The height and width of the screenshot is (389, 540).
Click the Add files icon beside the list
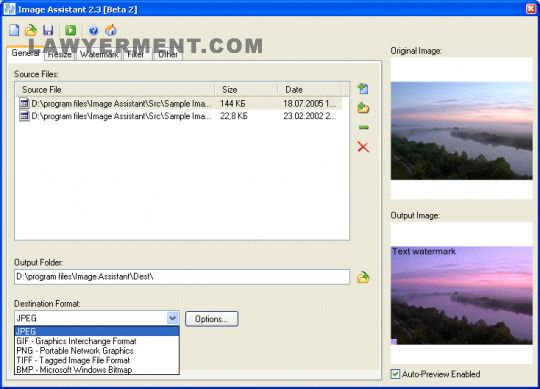[363, 88]
